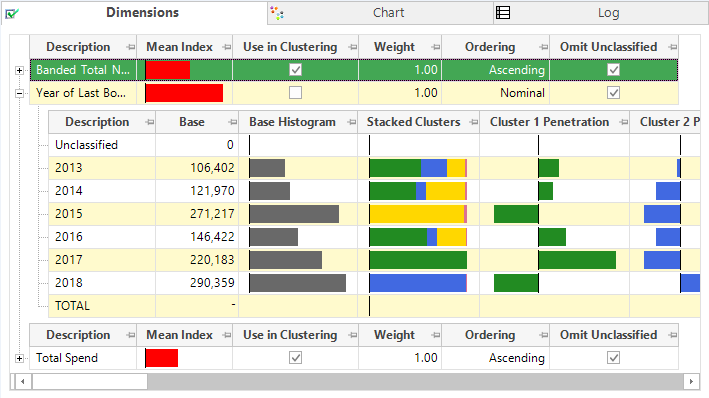
Task: Select the 2018 row label
Action: 69,283
